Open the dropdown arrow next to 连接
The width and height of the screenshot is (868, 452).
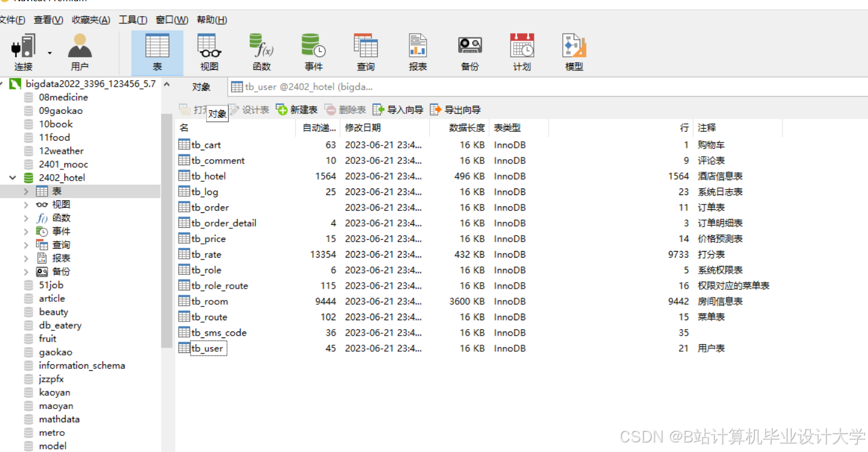click(50, 54)
